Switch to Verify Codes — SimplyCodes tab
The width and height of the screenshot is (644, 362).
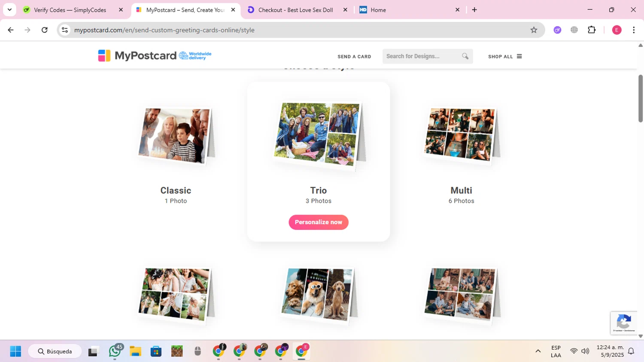70,10
